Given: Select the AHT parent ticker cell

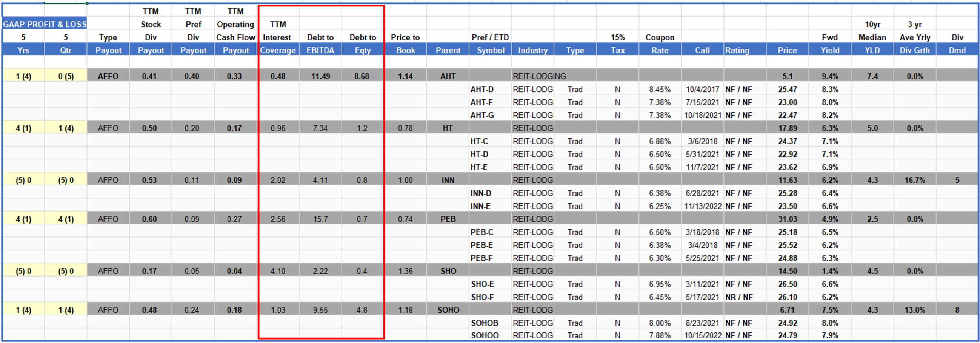Looking at the screenshot, I should click(x=448, y=76).
